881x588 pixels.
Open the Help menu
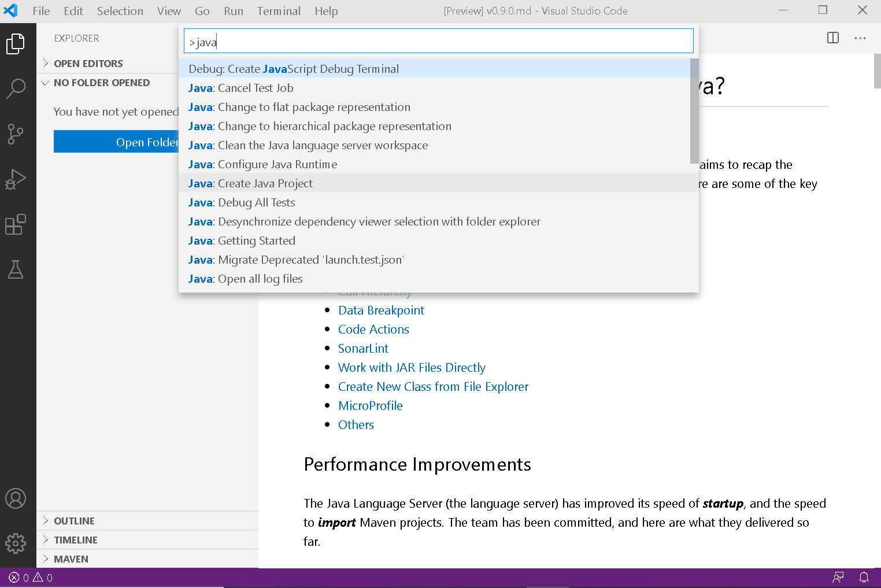click(326, 11)
